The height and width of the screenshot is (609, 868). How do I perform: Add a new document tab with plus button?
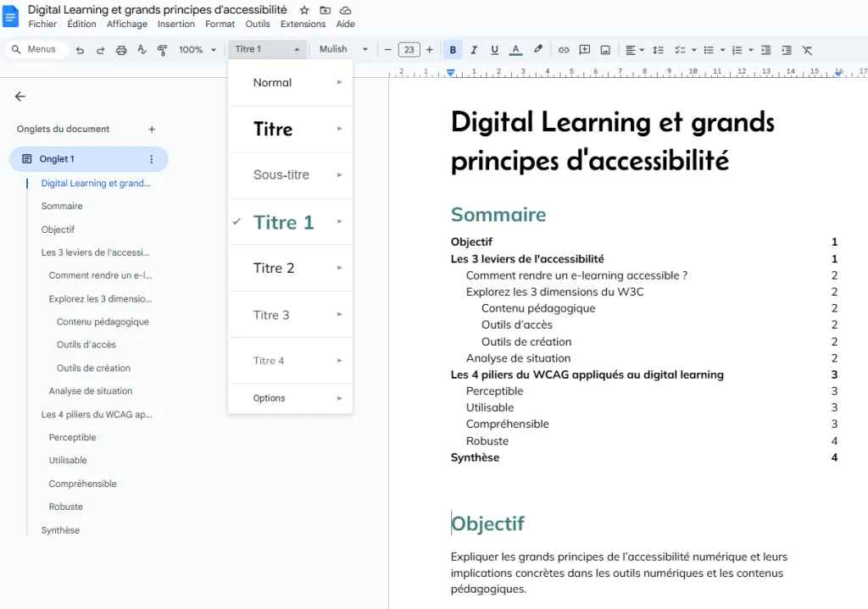152,129
